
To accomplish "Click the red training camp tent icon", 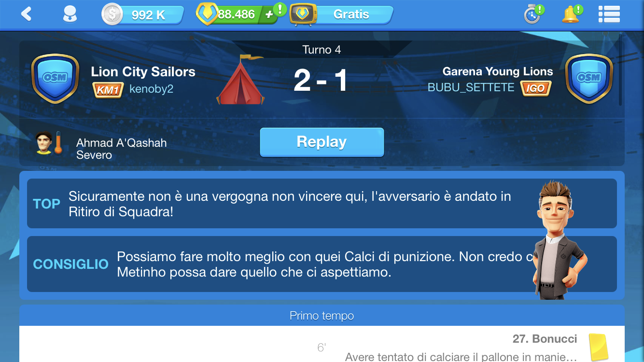I will click(240, 80).
